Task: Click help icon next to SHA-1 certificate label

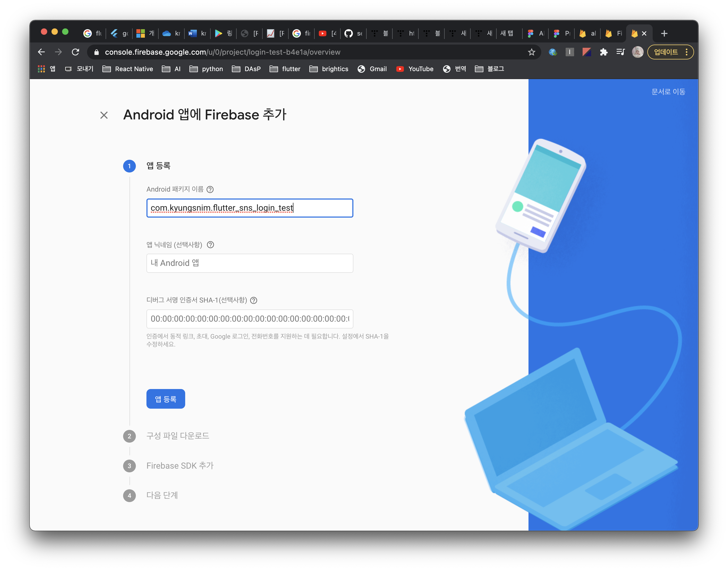Action: pos(254,300)
